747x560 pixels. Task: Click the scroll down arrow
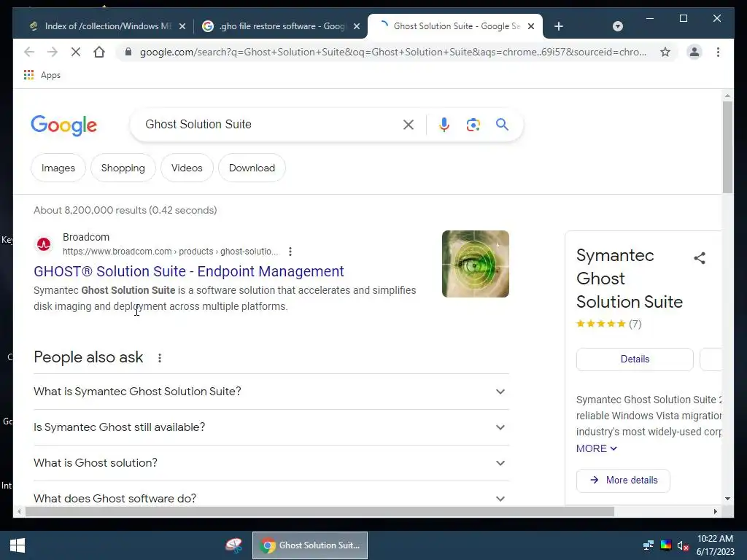point(727,499)
